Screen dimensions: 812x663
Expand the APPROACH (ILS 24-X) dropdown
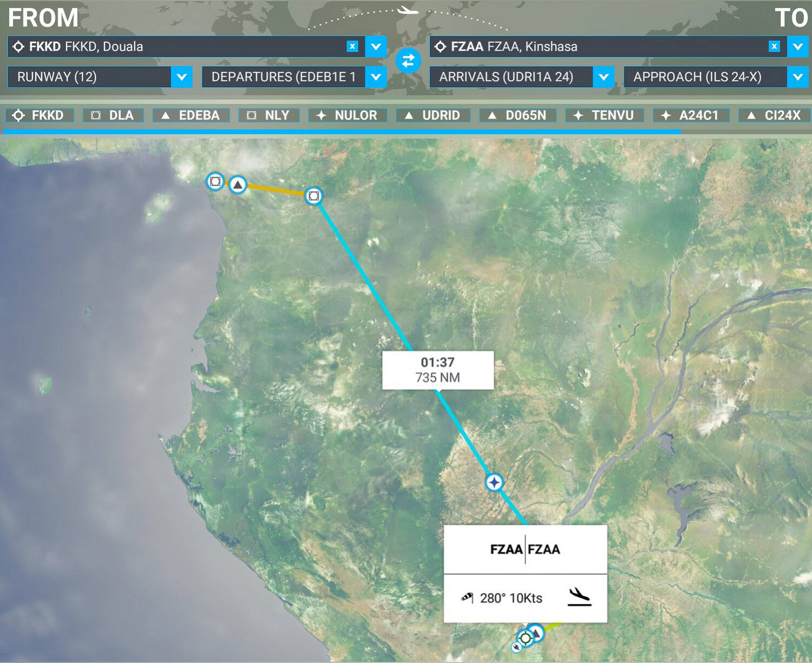coord(716,77)
